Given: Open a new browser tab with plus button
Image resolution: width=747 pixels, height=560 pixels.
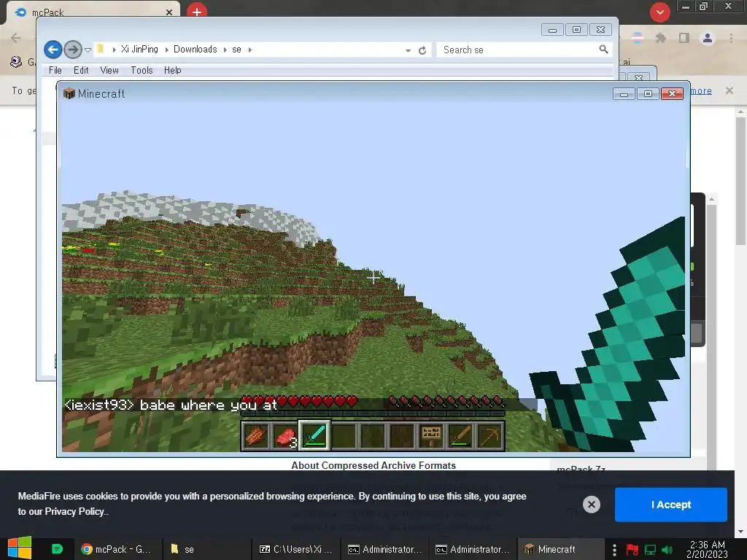Looking at the screenshot, I should [x=197, y=12].
